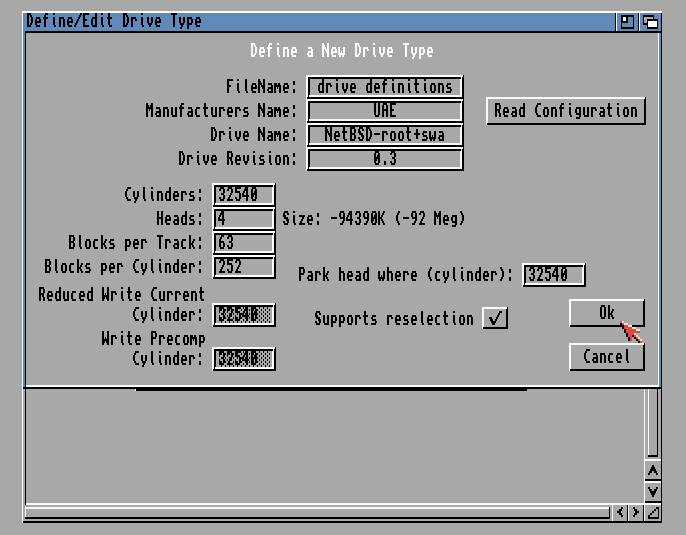Click the Blocks per Track field

pos(244,243)
